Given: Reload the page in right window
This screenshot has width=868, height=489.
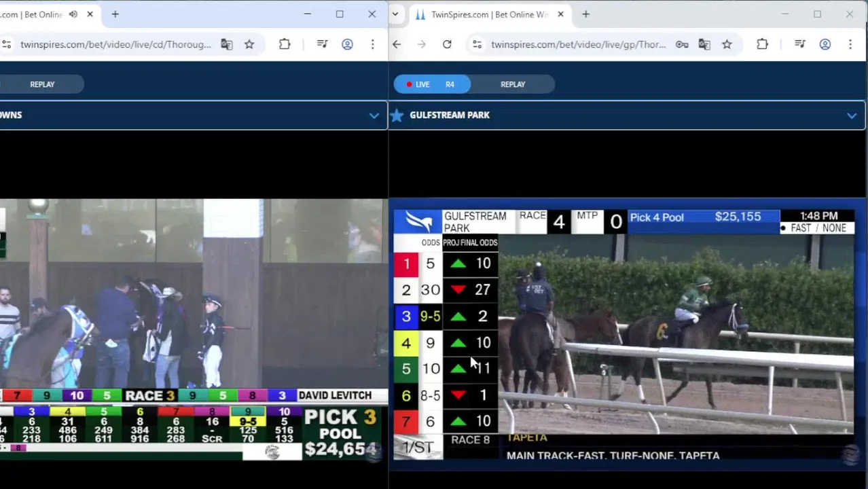Looking at the screenshot, I should click(x=447, y=44).
